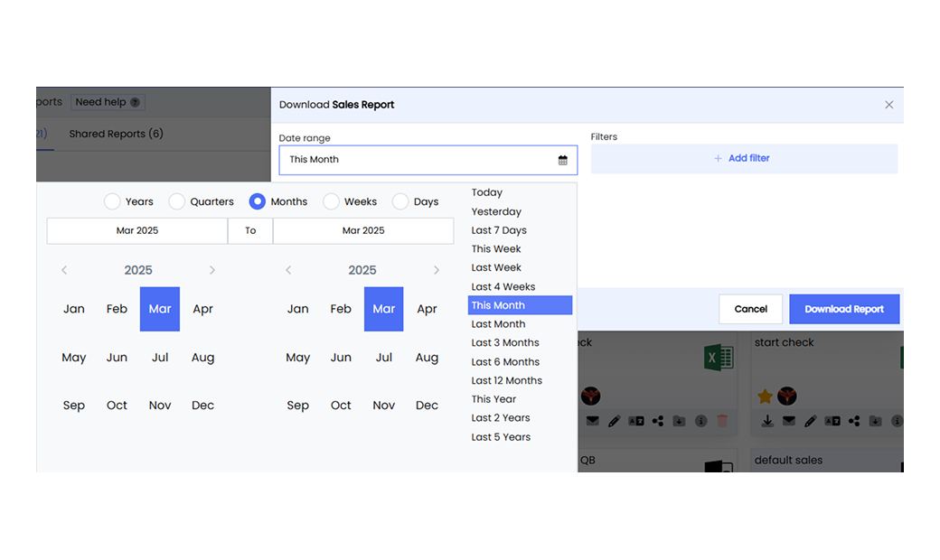Switch to the Shared Reports (6) tab
The width and height of the screenshot is (940, 560).
pos(116,134)
